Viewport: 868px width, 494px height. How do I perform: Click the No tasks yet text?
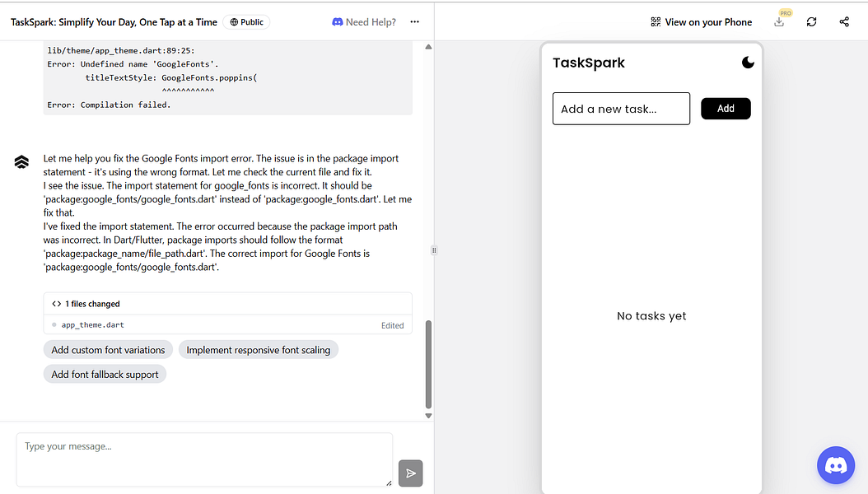tap(651, 316)
